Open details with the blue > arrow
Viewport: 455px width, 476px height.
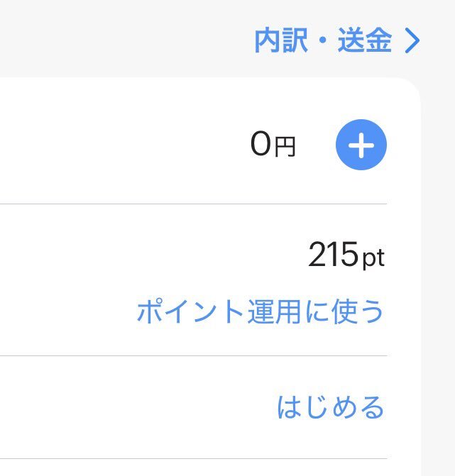click(412, 40)
